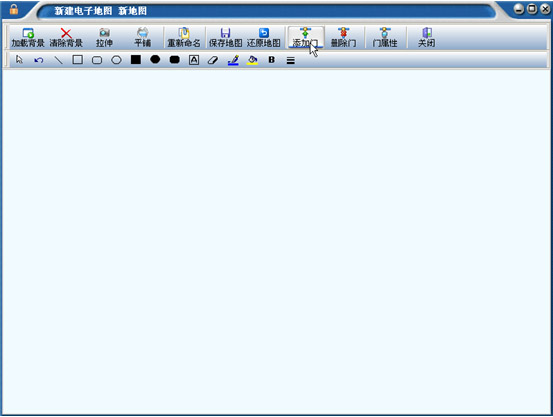The height and width of the screenshot is (417, 553).
Task: Restore map with 还原地图 icon
Action: pyautogui.click(x=264, y=33)
